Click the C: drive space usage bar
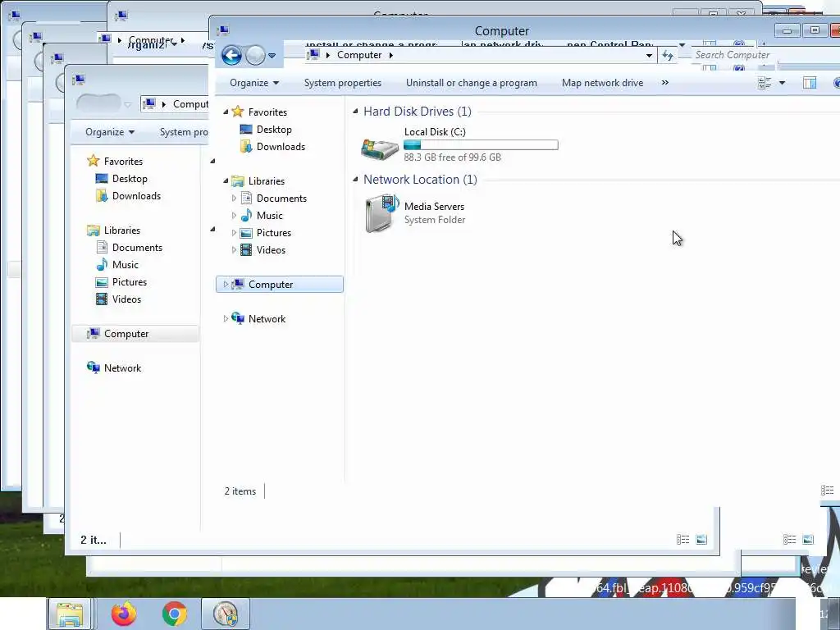 coord(481,144)
